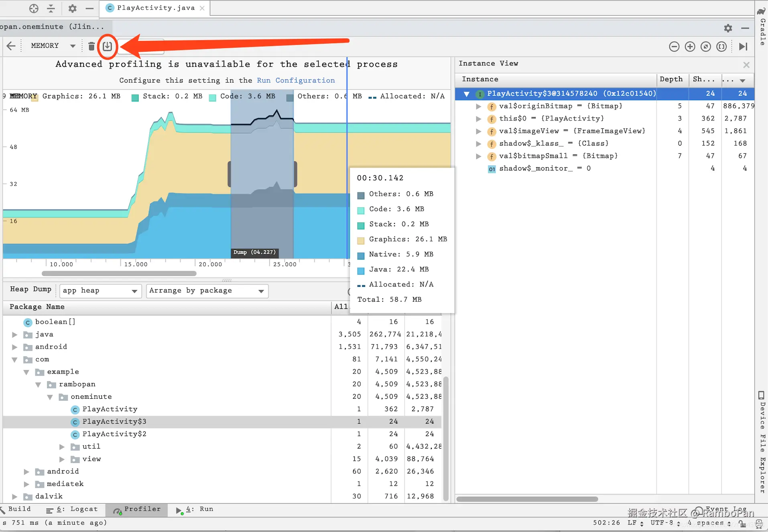This screenshot has height=532, width=768.
Task: Click the left handle of the selected timeline range
Action: point(230,174)
